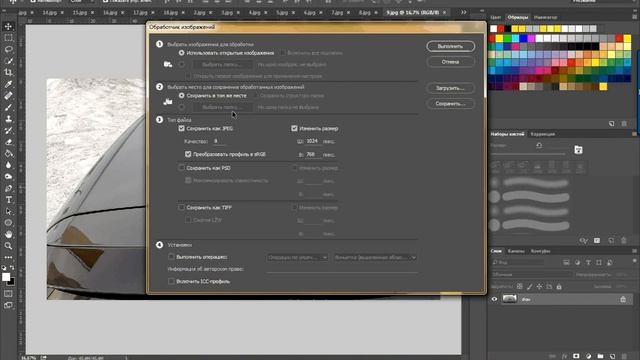Check 'Включить ICC-профиль' checkbox
This screenshot has height=360, width=640.
coord(171,281)
